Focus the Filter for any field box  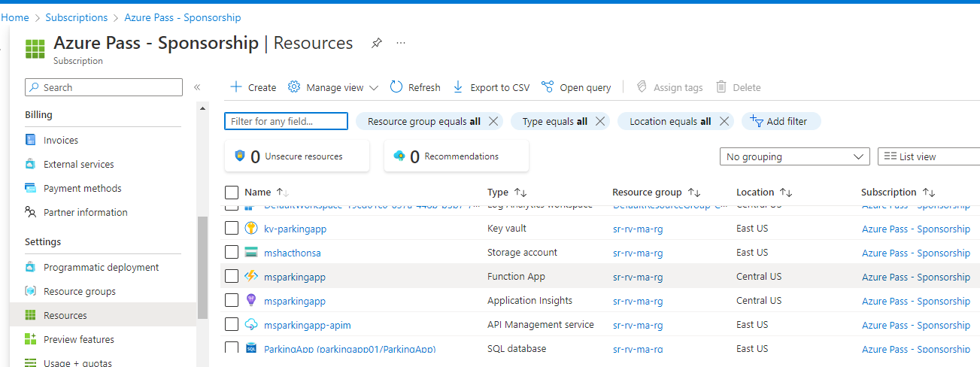[x=286, y=121]
